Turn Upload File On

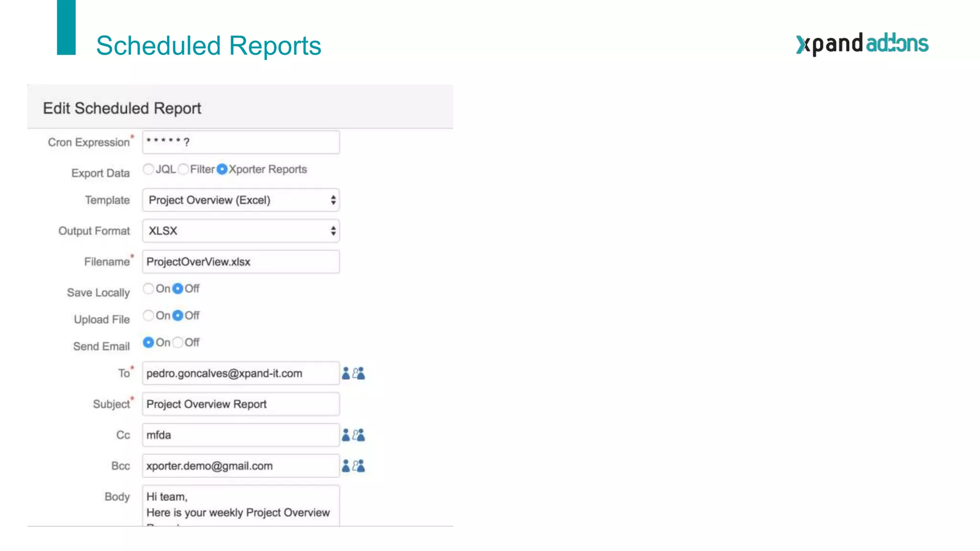[148, 316]
